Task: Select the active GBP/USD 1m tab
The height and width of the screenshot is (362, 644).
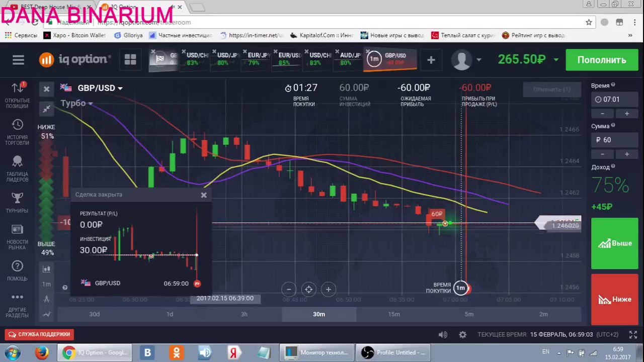Action: tap(390, 59)
